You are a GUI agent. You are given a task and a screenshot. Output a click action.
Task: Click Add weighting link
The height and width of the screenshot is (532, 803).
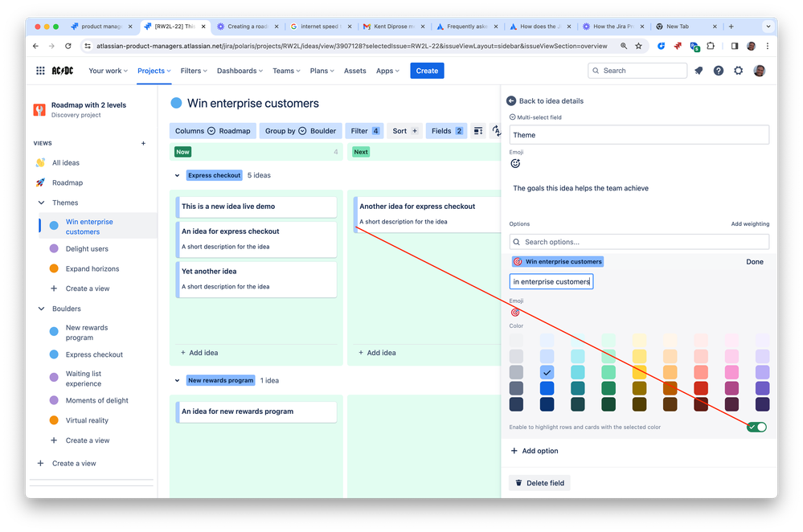750,223
